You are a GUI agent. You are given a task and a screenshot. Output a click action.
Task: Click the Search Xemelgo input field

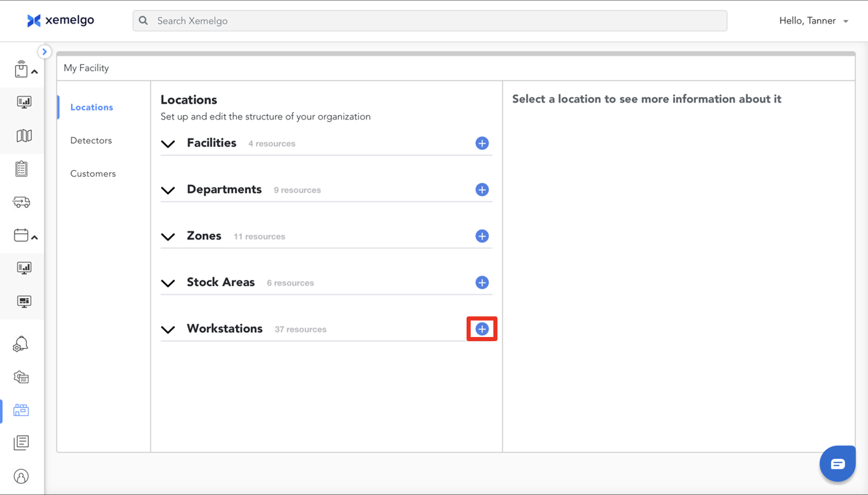point(429,21)
